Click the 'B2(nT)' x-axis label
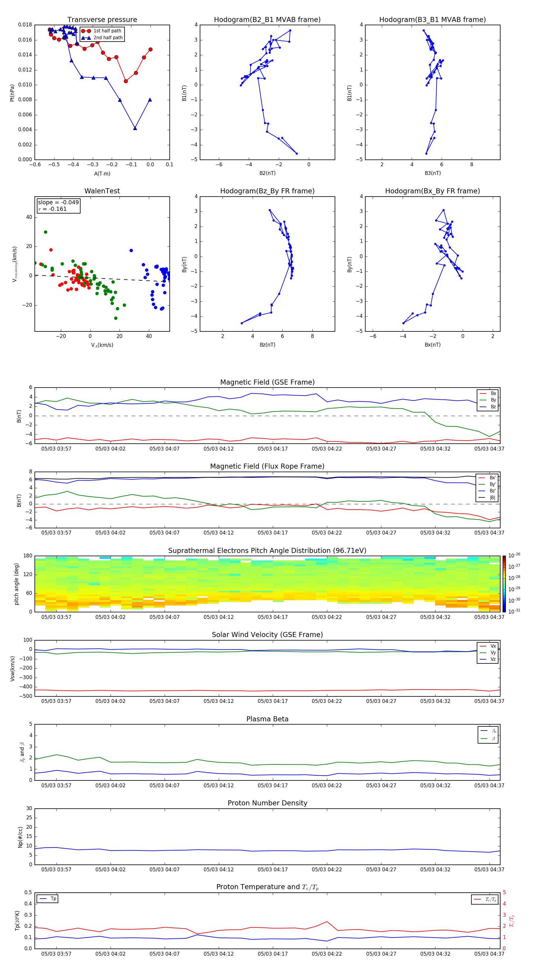 click(x=267, y=173)
